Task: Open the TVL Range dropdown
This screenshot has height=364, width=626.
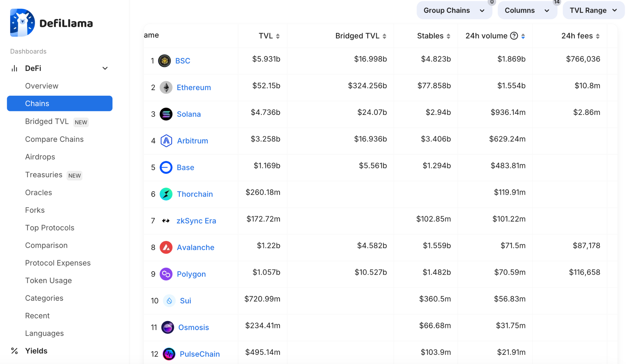Action: point(594,10)
